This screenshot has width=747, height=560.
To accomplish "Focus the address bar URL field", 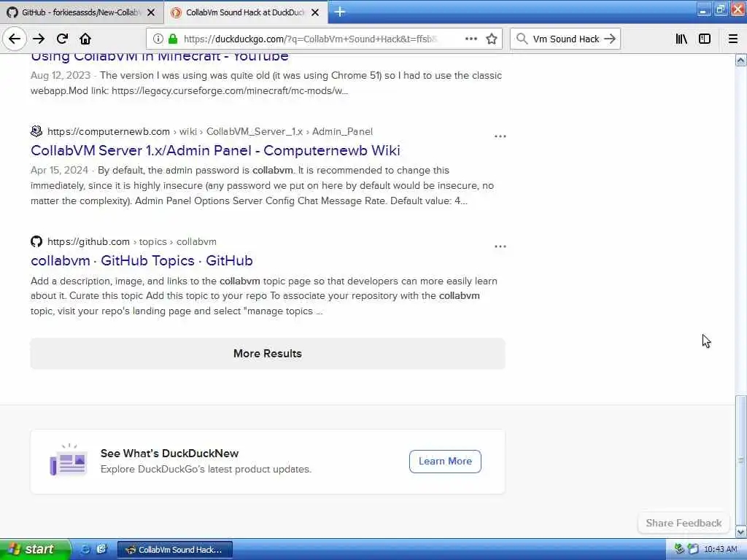I will tap(309, 39).
